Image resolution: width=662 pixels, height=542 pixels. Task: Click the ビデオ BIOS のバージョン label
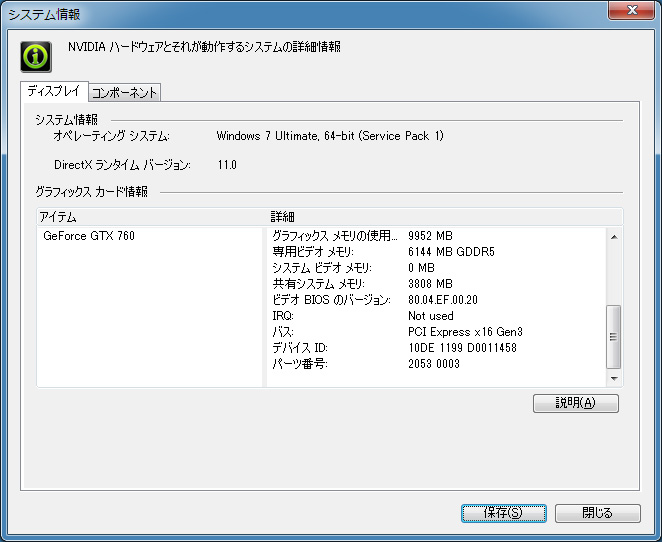[x=331, y=300]
